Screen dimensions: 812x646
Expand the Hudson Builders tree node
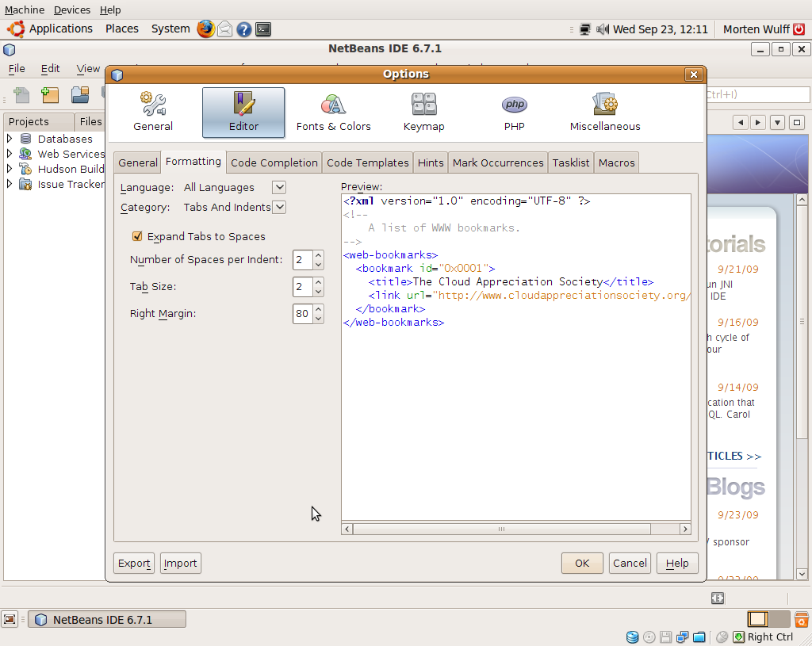pyautogui.click(x=10, y=168)
